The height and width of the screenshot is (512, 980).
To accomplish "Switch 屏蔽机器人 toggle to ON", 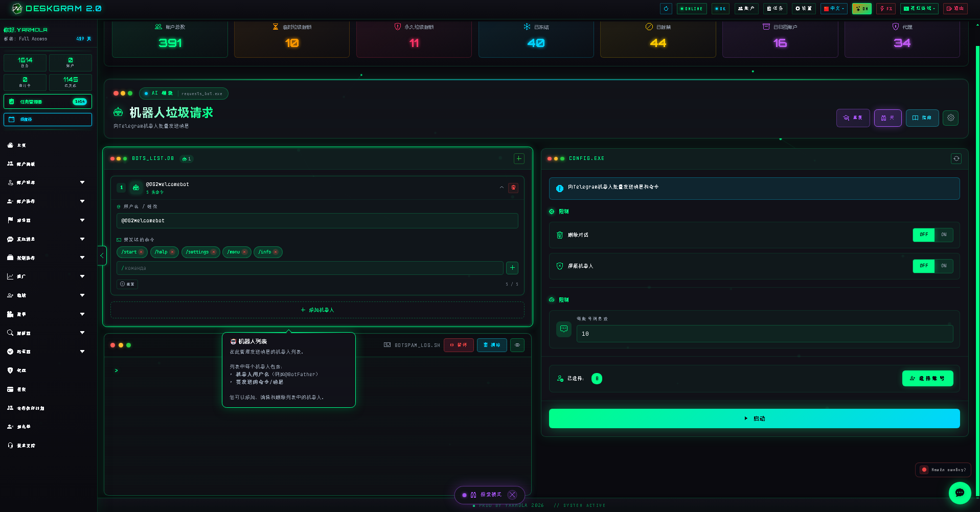I will (x=944, y=266).
